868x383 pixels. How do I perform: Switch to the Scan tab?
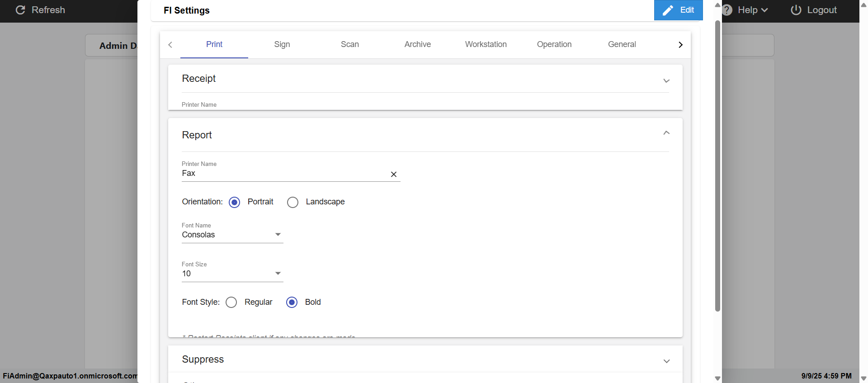click(350, 44)
